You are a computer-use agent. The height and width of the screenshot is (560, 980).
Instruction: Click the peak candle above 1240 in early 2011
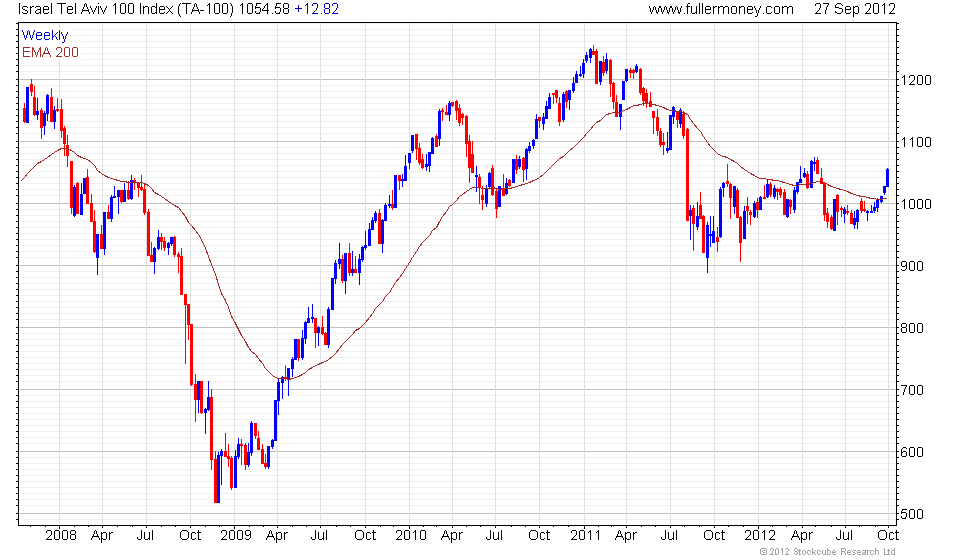(594, 51)
